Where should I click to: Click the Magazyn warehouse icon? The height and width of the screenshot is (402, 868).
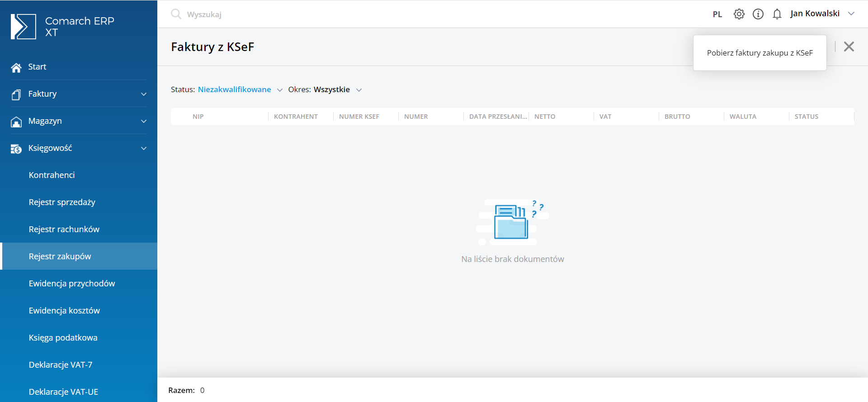point(16,122)
